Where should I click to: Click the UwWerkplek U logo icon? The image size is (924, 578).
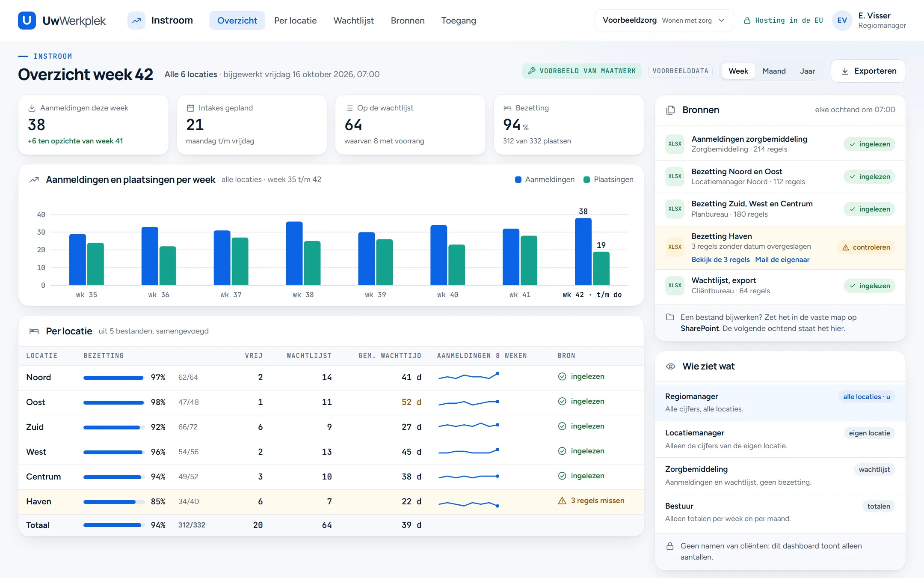tap(27, 20)
